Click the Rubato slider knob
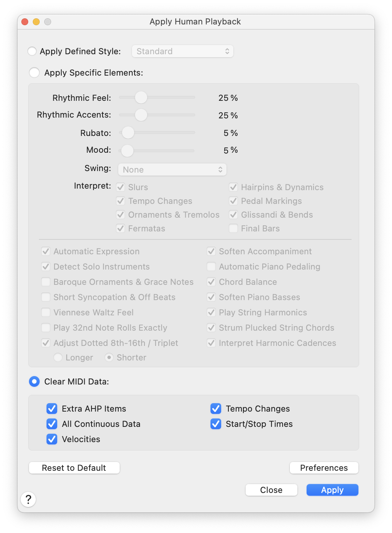The image size is (392, 533). [x=128, y=132]
